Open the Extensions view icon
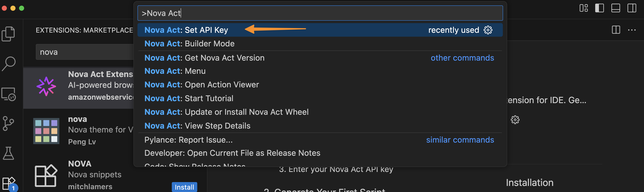This screenshot has height=192, width=644. 8,183
